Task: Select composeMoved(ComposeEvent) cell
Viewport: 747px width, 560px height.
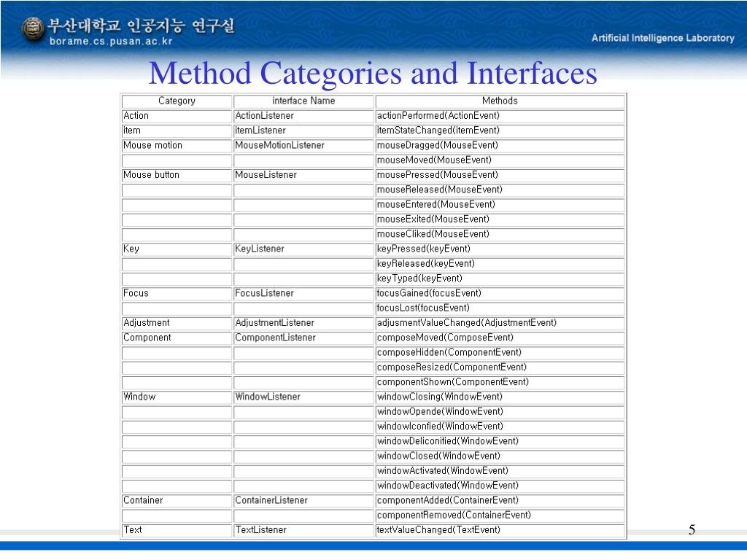Action: tap(500, 338)
